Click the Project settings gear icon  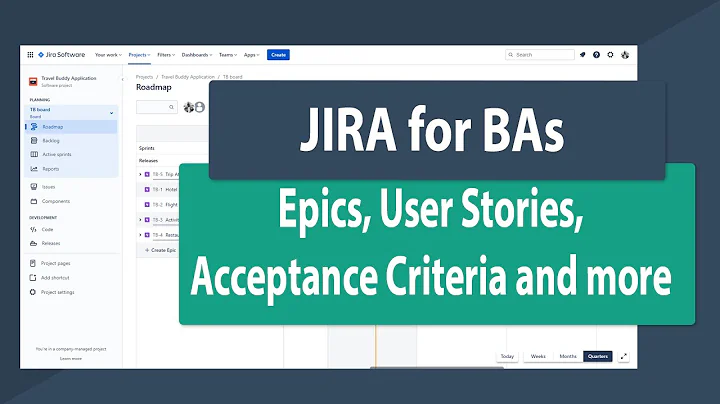pos(33,292)
